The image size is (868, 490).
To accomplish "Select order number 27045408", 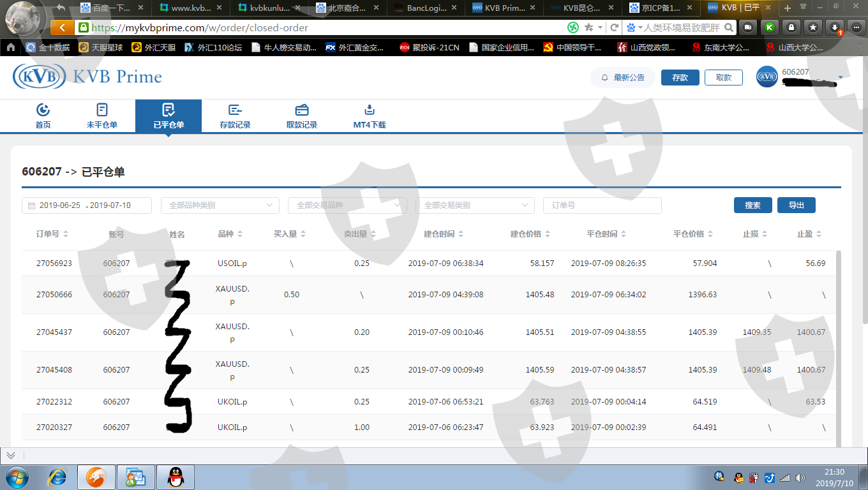I will [54, 370].
